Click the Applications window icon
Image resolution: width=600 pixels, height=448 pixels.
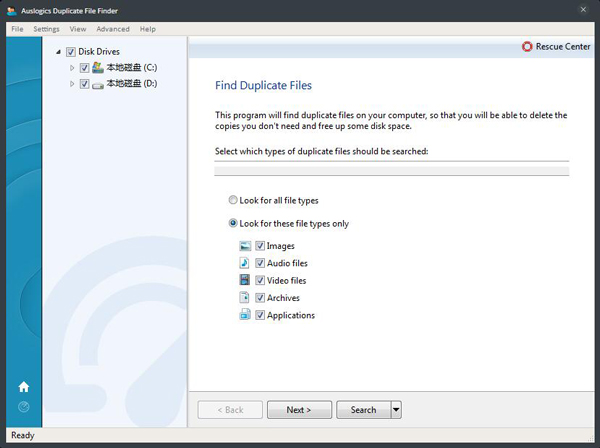pos(245,314)
